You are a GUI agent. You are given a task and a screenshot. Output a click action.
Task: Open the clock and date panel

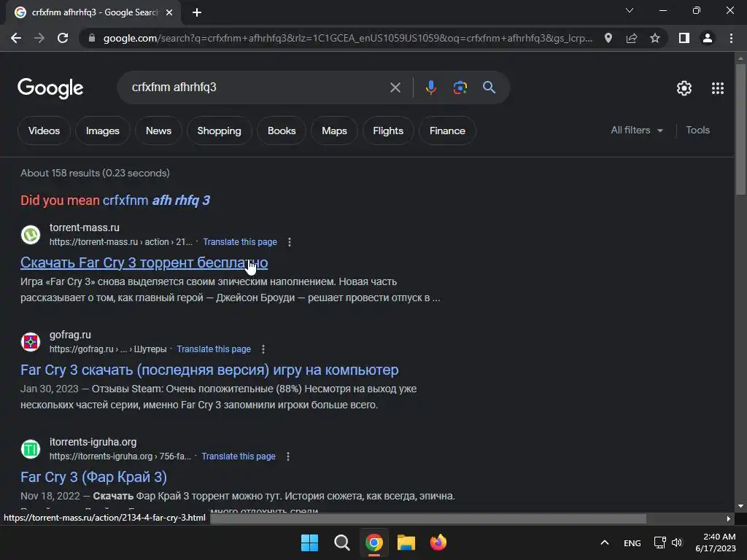point(716,542)
